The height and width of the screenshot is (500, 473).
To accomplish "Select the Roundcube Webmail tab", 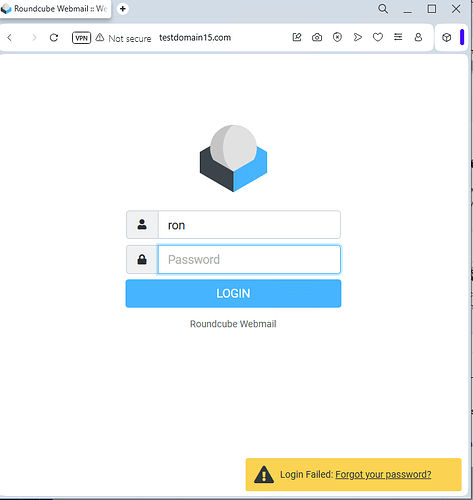I will tap(55, 9).
